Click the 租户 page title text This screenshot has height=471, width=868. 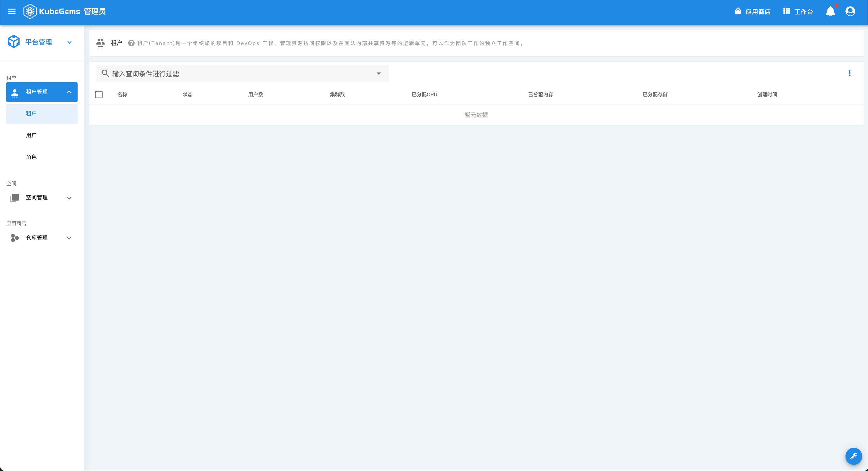(117, 43)
